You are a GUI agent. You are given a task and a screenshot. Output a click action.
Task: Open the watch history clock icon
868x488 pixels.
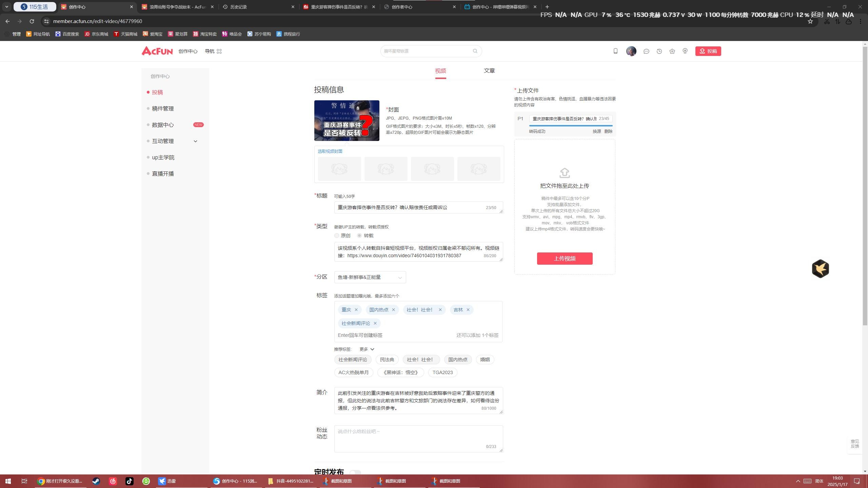(659, 51)
